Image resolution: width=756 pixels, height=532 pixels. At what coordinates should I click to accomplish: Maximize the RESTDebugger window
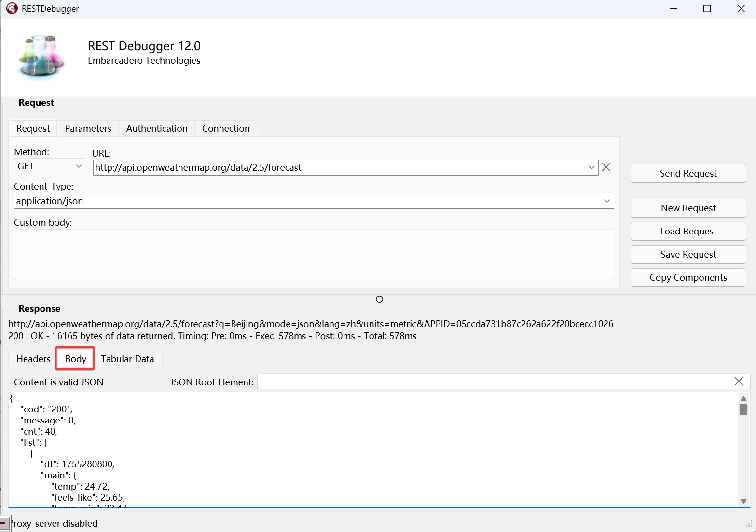click(707, 9)
